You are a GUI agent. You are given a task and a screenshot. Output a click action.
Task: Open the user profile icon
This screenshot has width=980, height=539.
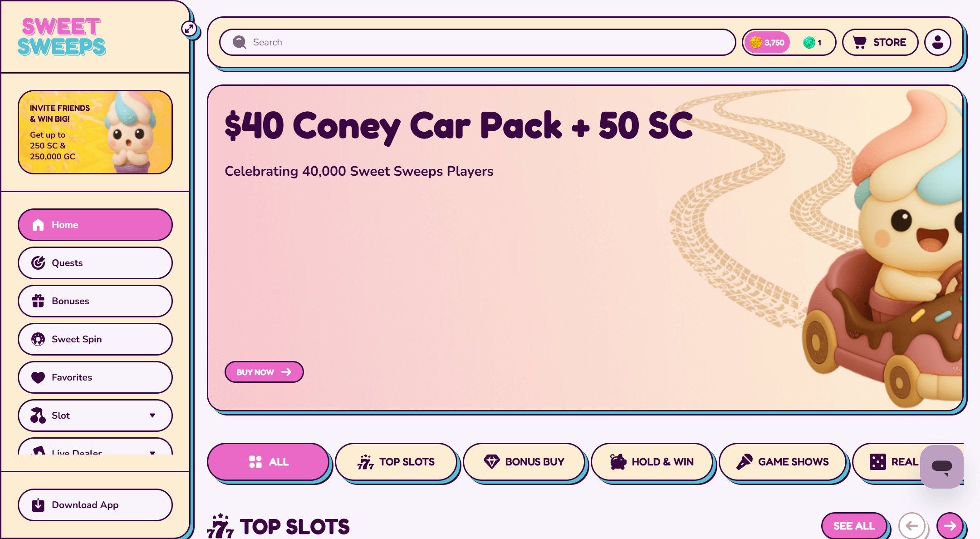(x=937, y=42)
